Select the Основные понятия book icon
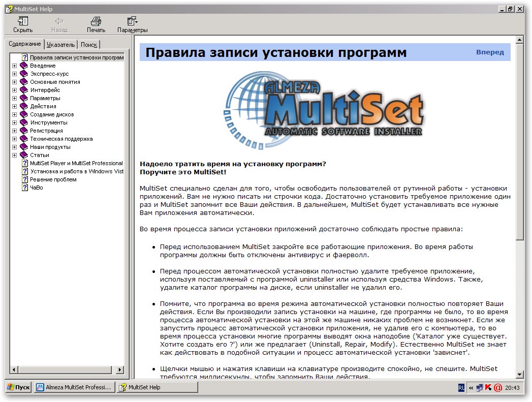532x402 pixels. tap(24, 82)
